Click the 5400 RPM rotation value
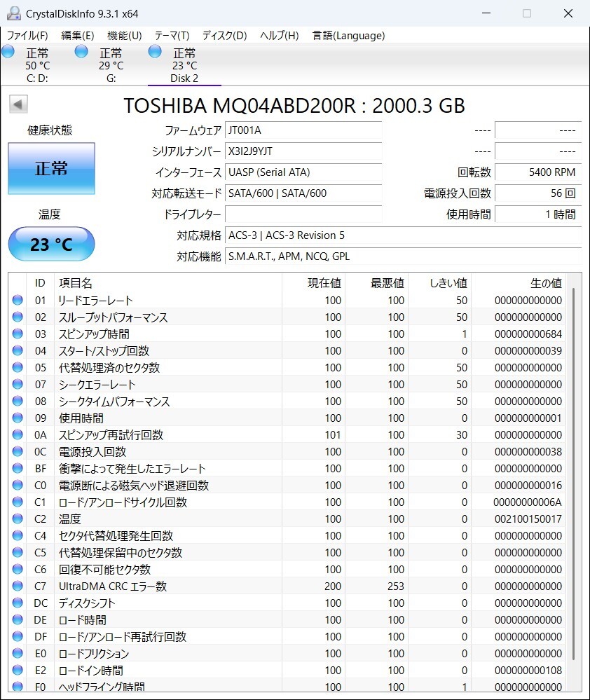Image resolution: width=590 pixels, height=700 pixels. pyautogui.click(x=538, y=172)
